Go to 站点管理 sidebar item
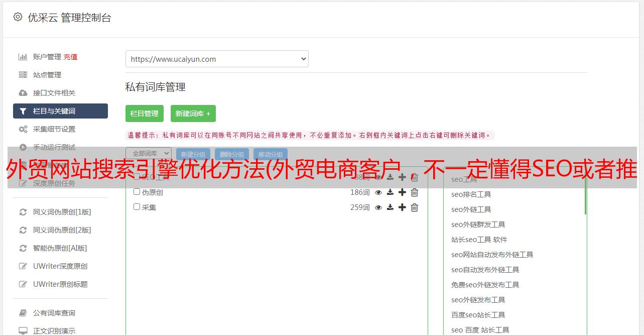Image resolution: width=644 pixels, height=335 pixels. 47,75
